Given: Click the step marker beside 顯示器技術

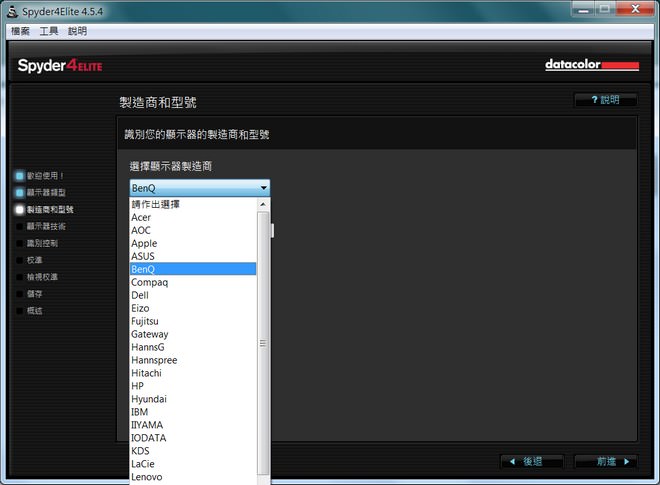Looking at the screenshot, I should pos(19,226).
